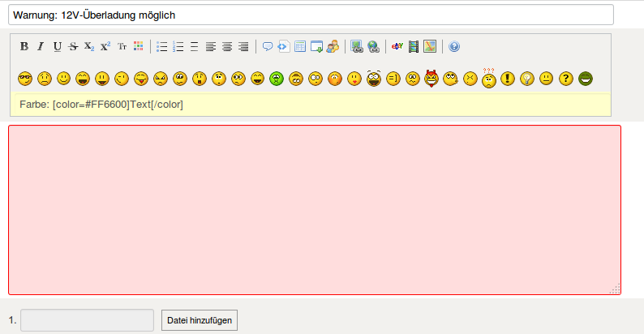
Task: Insert a quote bubble tag
Action: [268, 47]
